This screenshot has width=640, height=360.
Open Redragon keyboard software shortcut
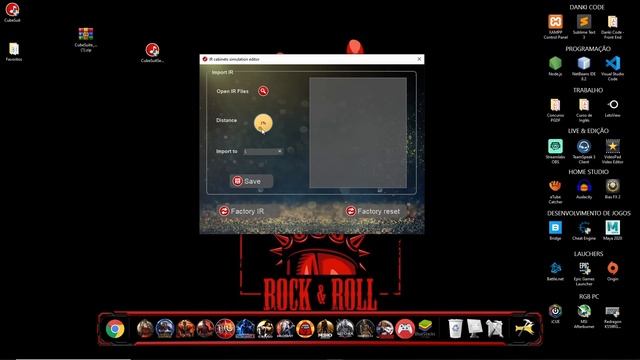[x=613, y=316]
